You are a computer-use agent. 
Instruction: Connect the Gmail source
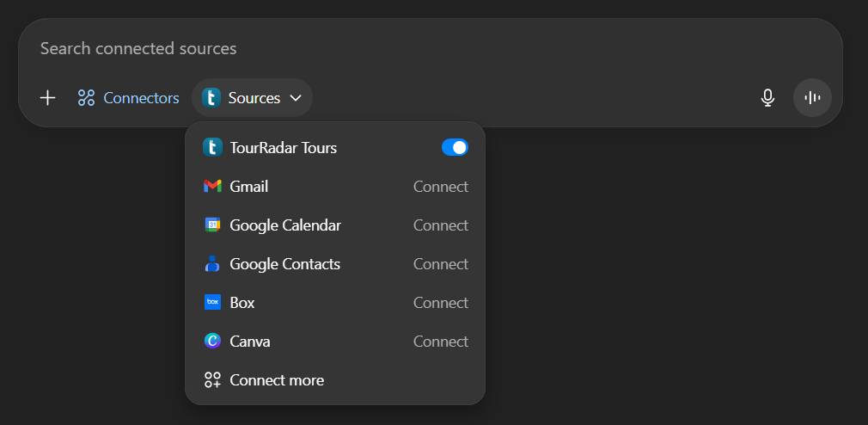pyautogui.click(x=440, y=187)
